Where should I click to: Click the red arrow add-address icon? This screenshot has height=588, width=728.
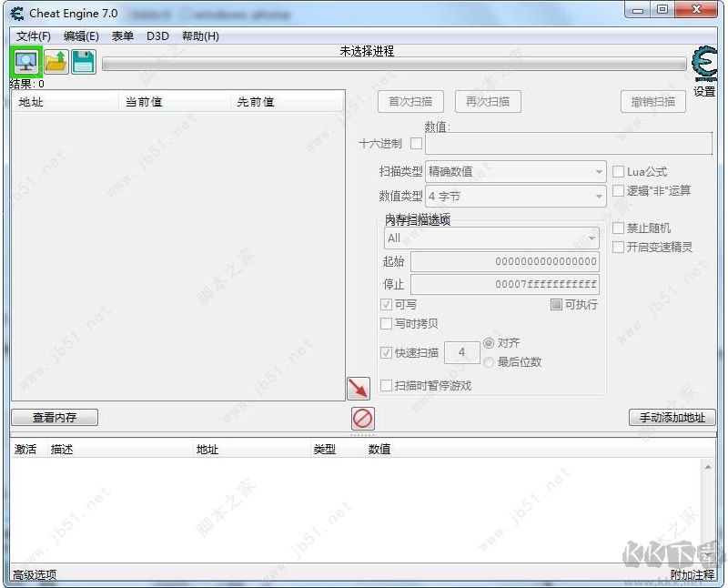click(358, 386)
